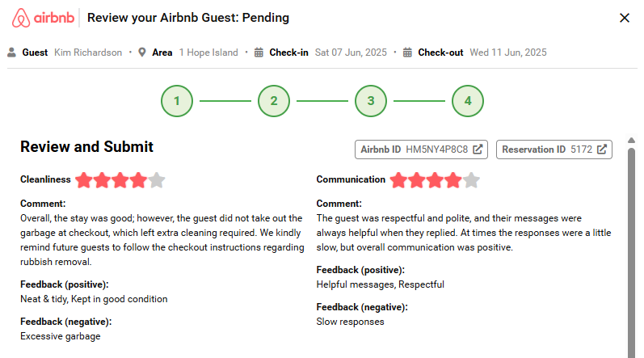Go to step 1 in the progress stepper
The width and height of the screenshot is (644, 358).
pyautogui.click(x=177, y=101)
